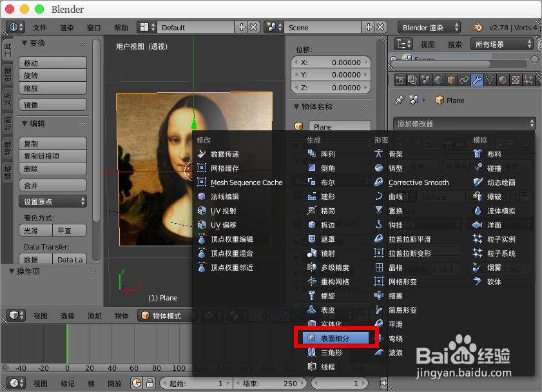Image resolution: width=542 pixels, height=392 pixels.
Task: Choose the 洋面 ocean modifier
Action: [x=487, y=225]
